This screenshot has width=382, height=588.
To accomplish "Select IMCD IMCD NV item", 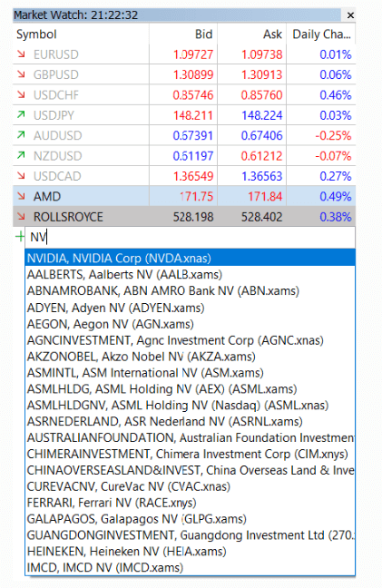I will 190,567.
